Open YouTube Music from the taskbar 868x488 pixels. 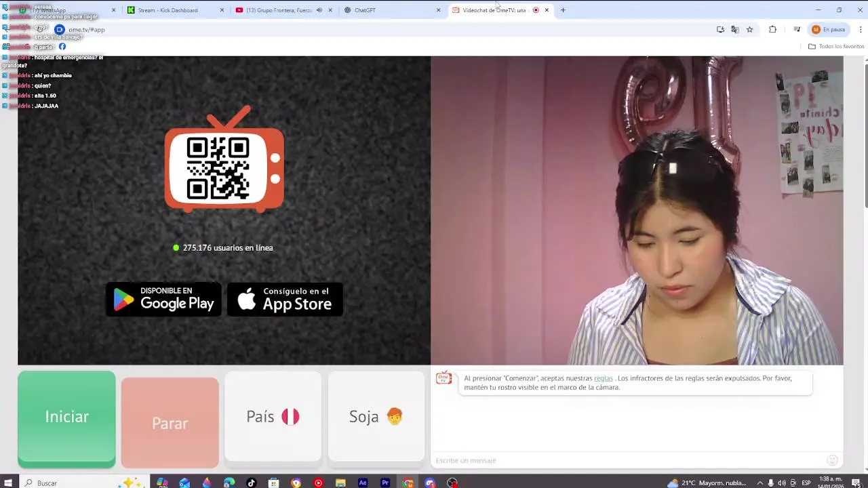click(319, 483)
